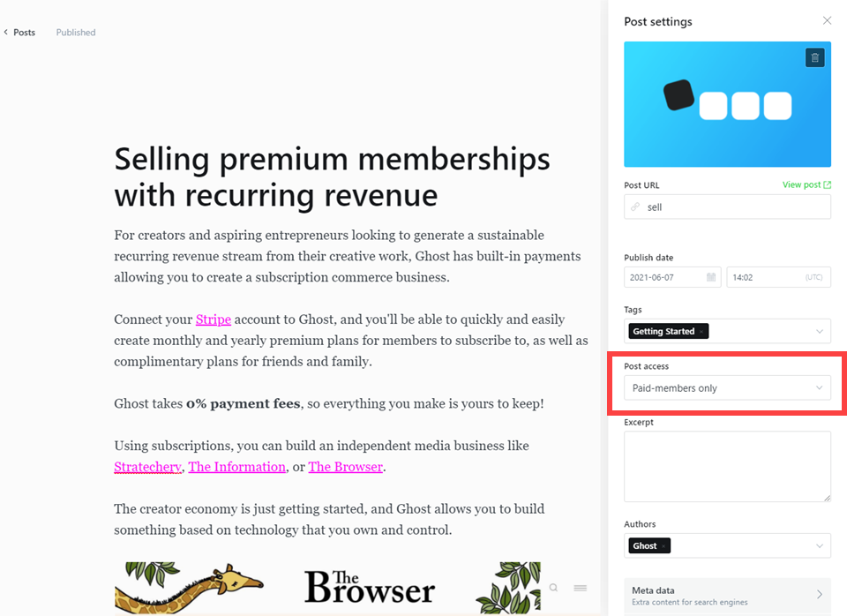
Task: Click the feature image thumbnail
Action: [727, 104]
